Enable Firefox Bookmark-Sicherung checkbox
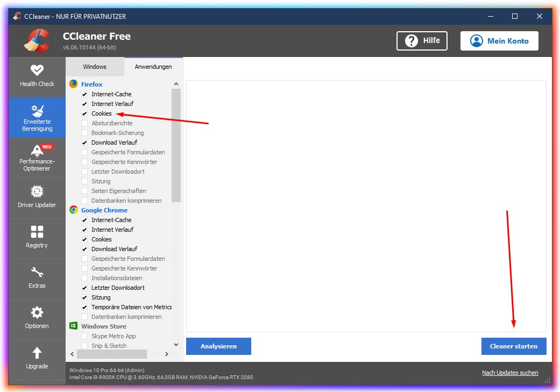The image size is (560, 392). click(84, 133)
